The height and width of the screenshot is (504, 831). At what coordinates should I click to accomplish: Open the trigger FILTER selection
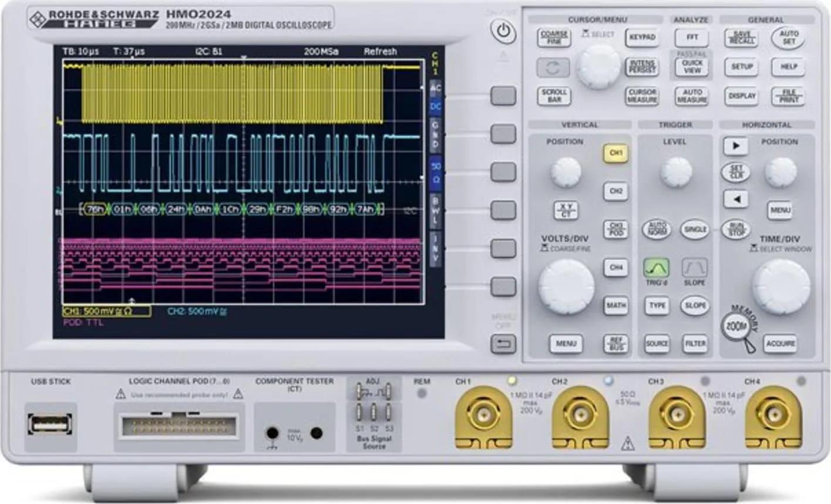(695, 344)
